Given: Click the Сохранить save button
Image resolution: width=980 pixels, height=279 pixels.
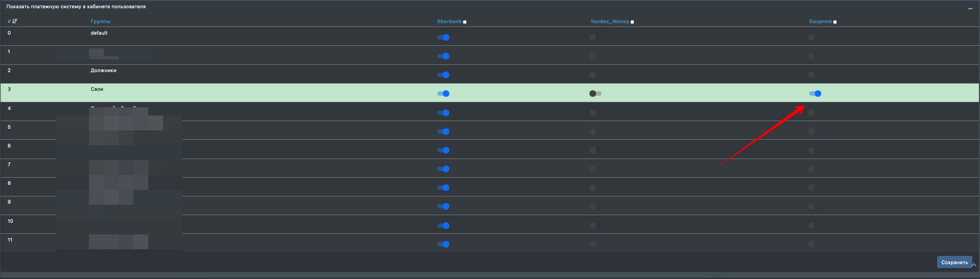Looking at the screenshot, I should [x=954, y=262].
